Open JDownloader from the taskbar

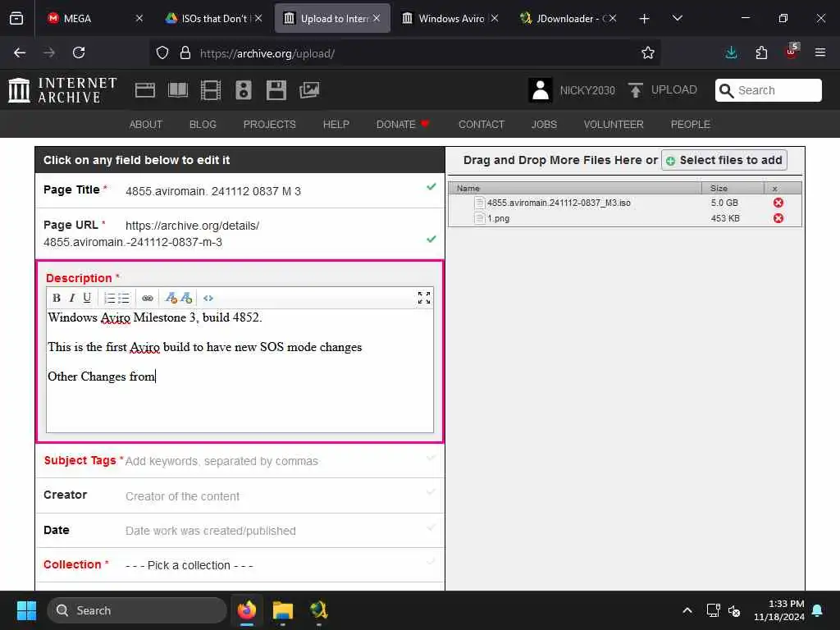(319, 610)
